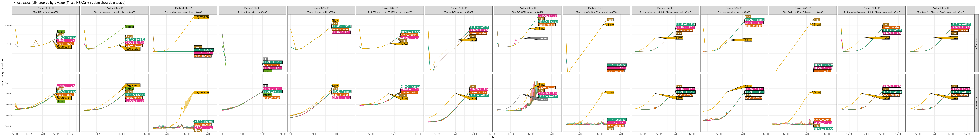Click the green 'Before' label in memrecycle kilobytes plot
Viewport: 980px width, 140px height.
click(x=130, y=27)
